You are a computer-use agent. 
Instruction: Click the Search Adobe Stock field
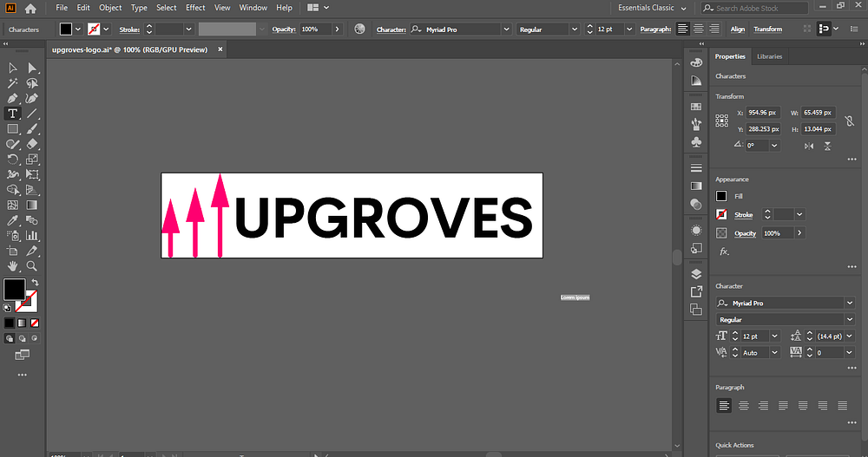(754, 8)
